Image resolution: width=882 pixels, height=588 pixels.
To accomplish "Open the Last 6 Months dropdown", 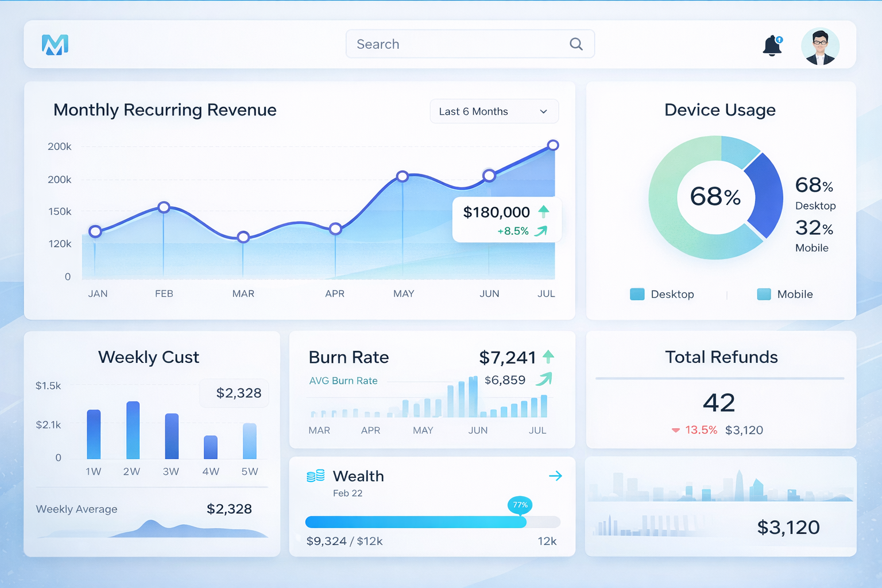I will pyautogui.click(x=494, y=111).
